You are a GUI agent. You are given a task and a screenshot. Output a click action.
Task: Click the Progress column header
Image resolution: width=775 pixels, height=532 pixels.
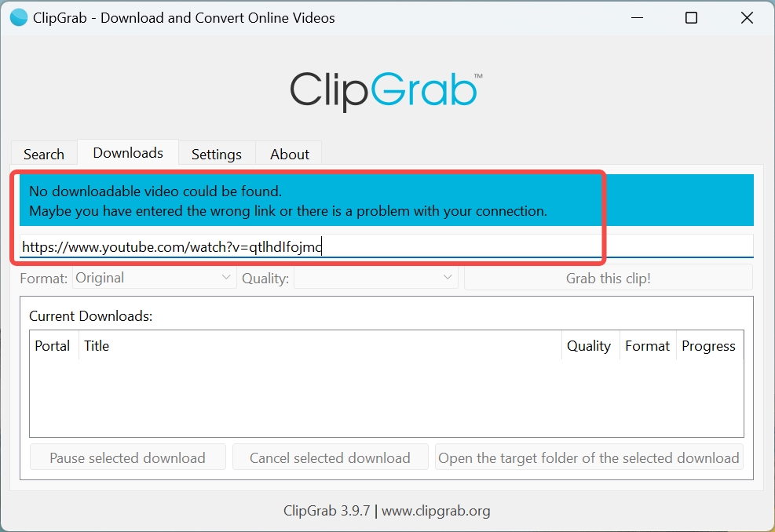(x=708, y=346)
